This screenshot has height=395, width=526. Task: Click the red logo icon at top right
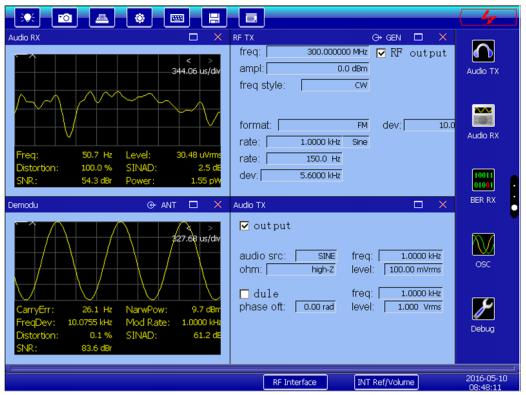tap(488, 17)
